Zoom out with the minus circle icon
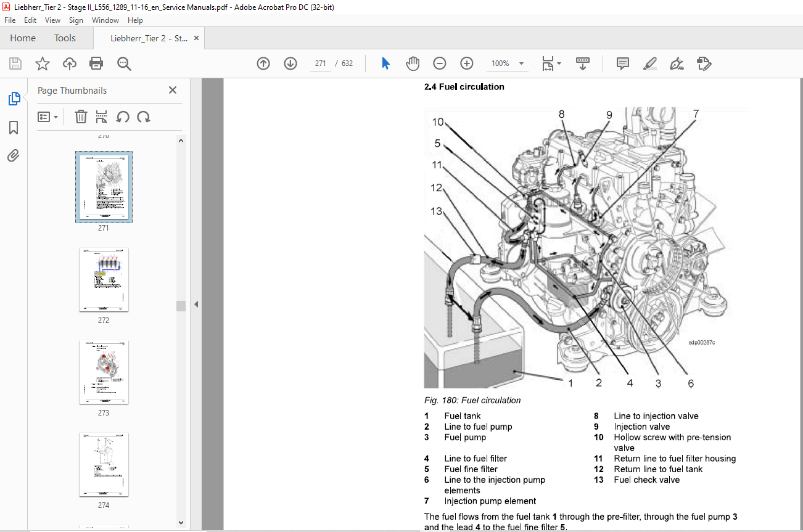The height and width of the screenshot is (532, 803). [x=440, y=63]
